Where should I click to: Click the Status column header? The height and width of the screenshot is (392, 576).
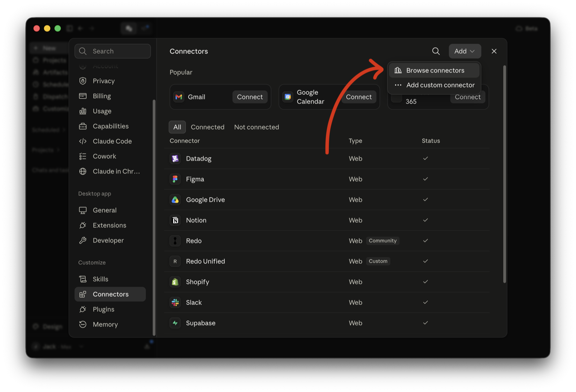coord(431,141)
